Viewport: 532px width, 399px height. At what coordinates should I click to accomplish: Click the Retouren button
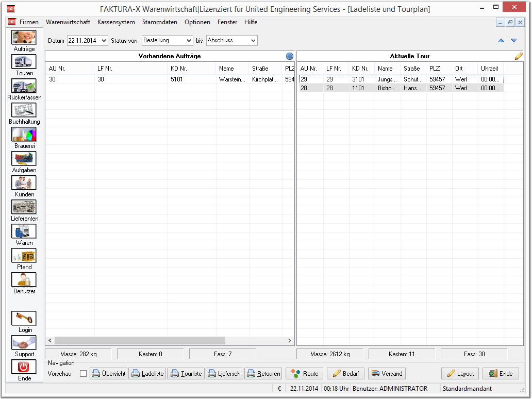[x=263, y=374]
